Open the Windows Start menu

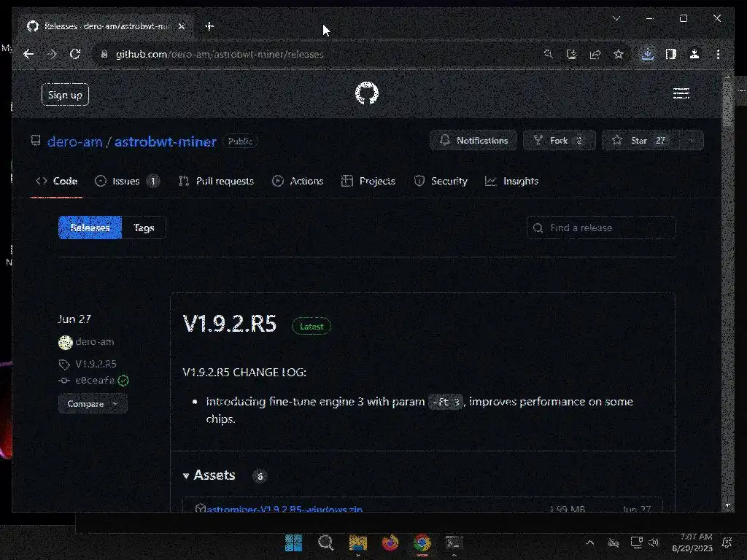pyautogui.click(x=293, y=542)
